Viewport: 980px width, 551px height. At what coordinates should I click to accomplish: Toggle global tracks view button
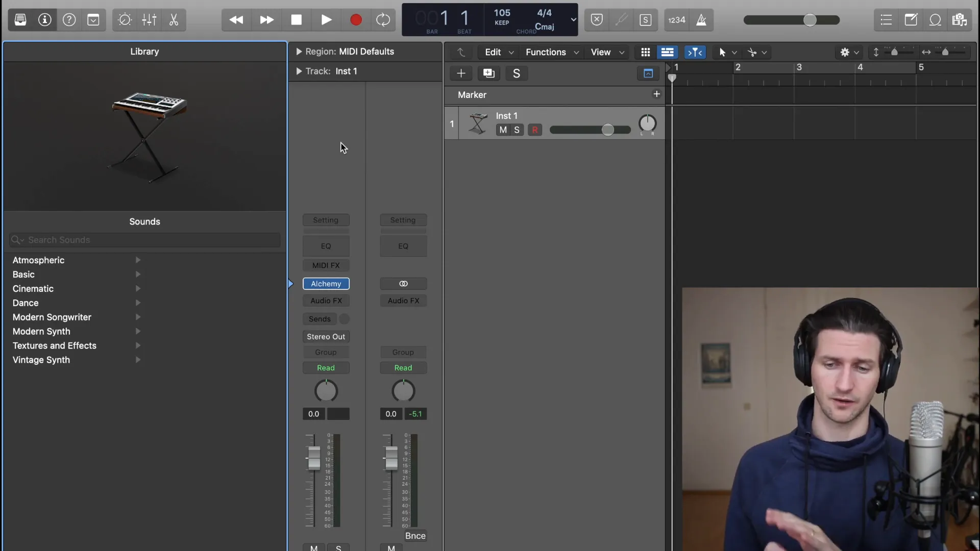point(648,73)
